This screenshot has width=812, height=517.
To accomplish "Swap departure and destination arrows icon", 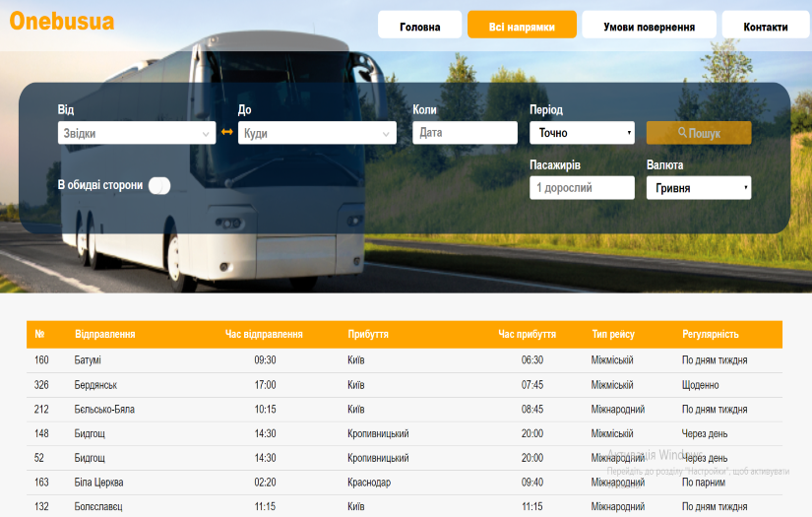I will coord(226,132).
